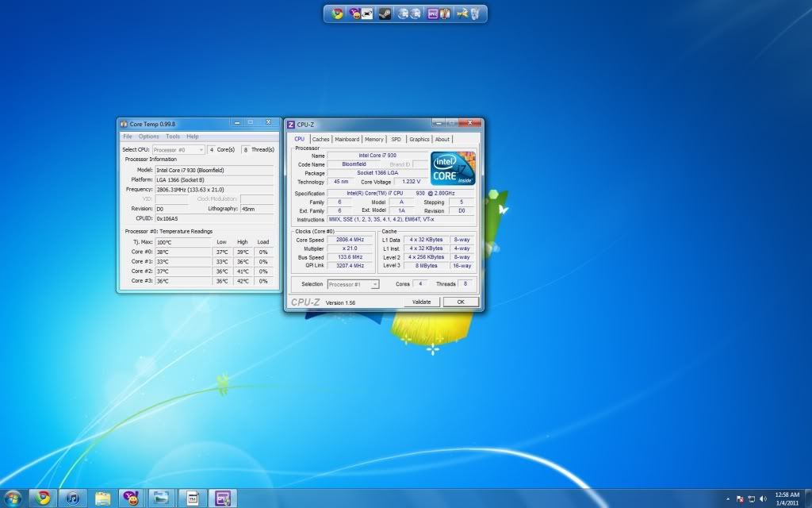Switch to Yahoo Messenger on the taskbar
Screen dimensions: 812x508
pos(132,498)
